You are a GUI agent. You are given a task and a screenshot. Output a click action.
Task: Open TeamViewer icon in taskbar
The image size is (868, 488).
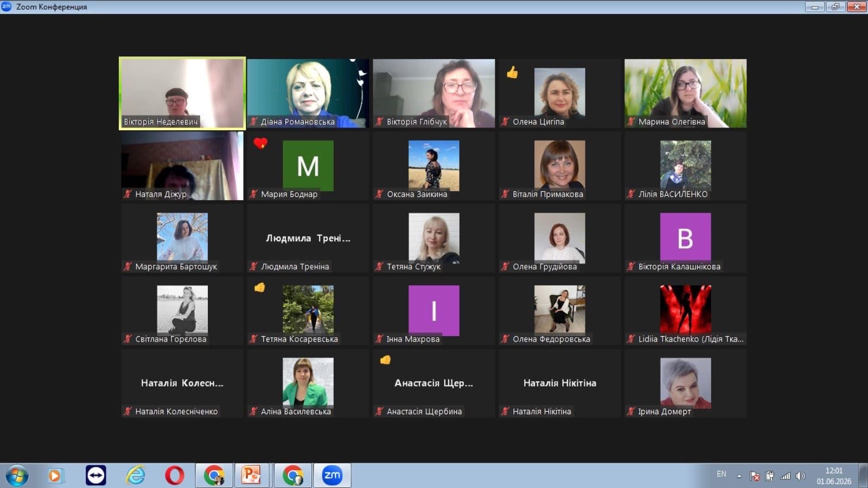pos(96,476)
